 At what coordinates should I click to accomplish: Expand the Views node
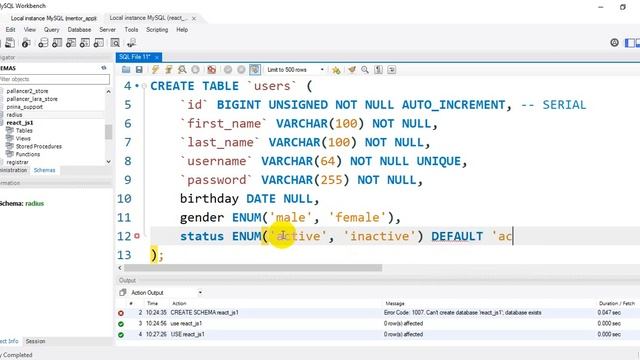click(x=23, y=138)
